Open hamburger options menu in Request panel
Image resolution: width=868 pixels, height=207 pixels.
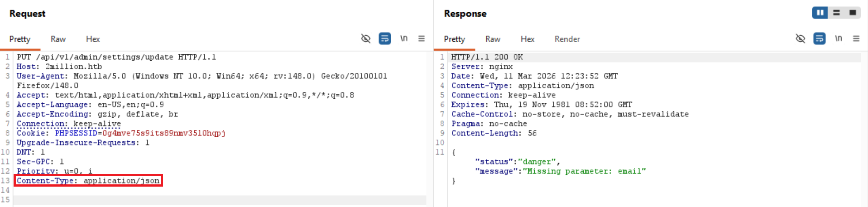(x=422, y=39)
